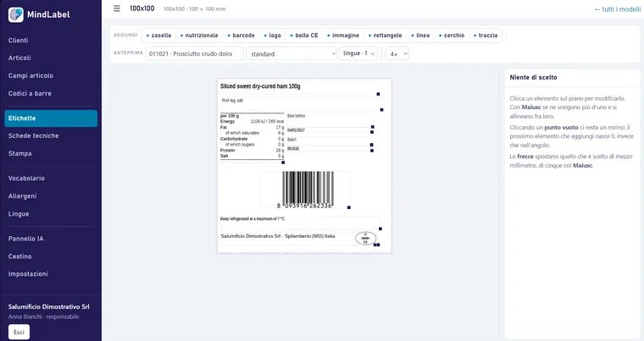Click the article preview field '011021 - Prosciutto crudo dolce'
The height and width of the screenshot is (341, 644).
(194, 54)
